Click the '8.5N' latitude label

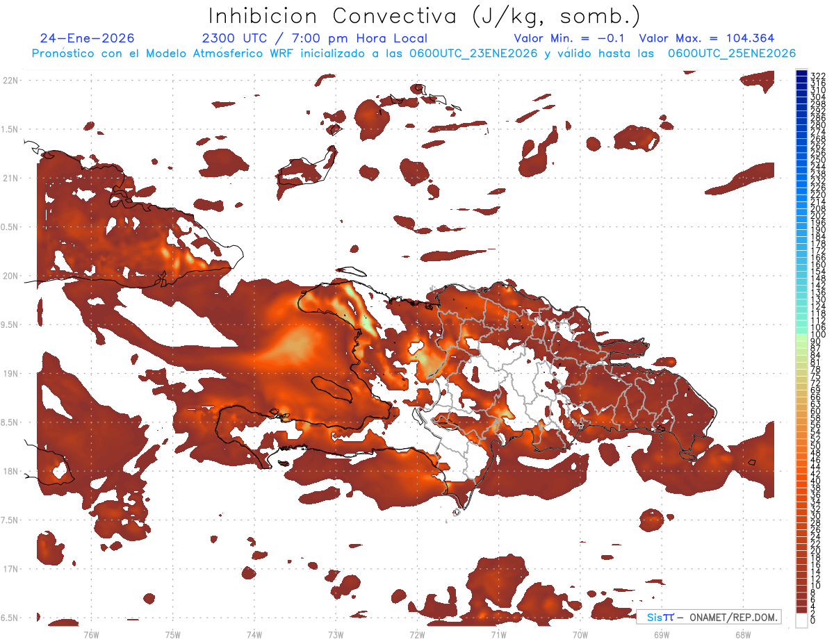click(x=10, y=422)
